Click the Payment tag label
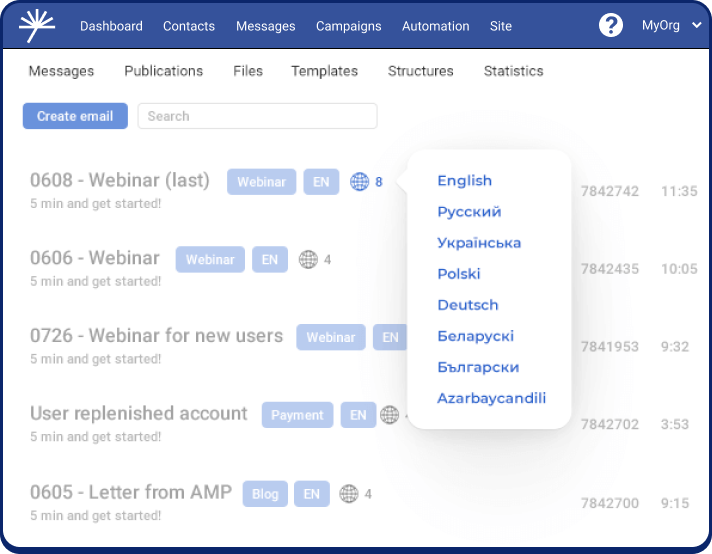 tap(297, 415)
